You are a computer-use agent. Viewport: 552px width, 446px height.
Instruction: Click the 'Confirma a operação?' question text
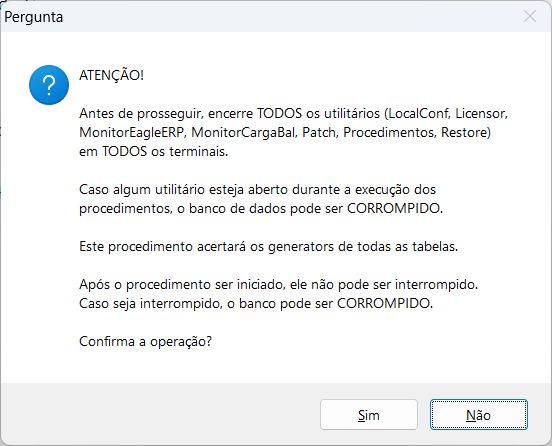[x=145, y=341]
